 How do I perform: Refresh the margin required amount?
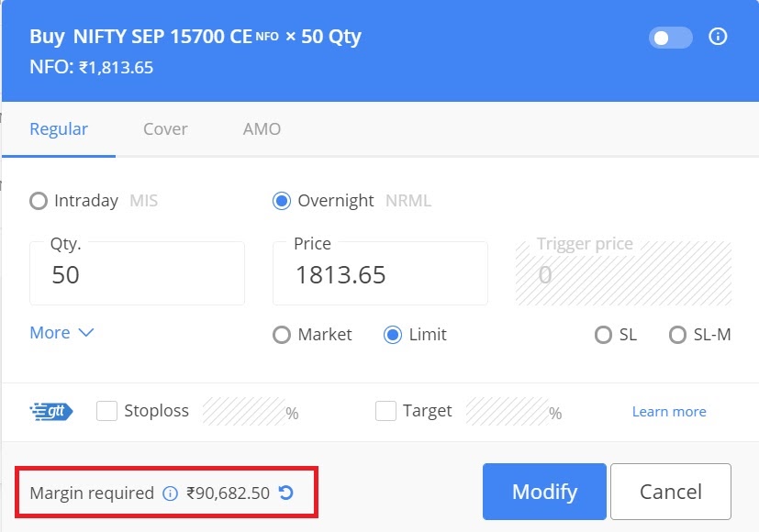click(x=286, y=493)
